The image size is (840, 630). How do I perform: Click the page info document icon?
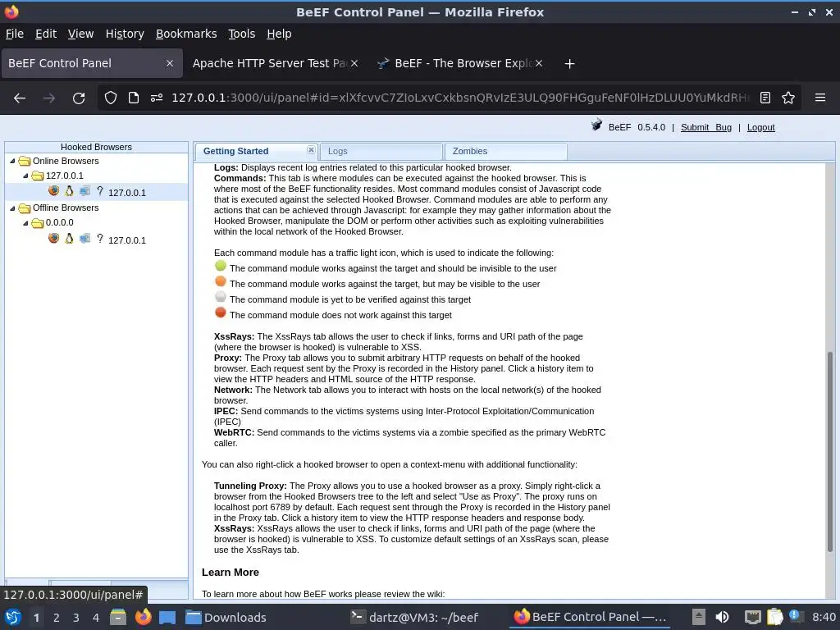134,98
